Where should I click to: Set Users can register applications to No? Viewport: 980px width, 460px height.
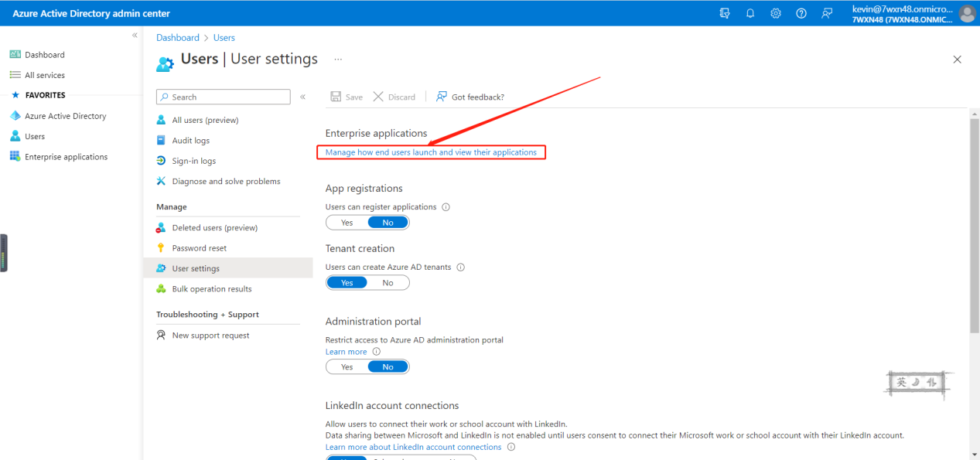click(x=388, y=223)
